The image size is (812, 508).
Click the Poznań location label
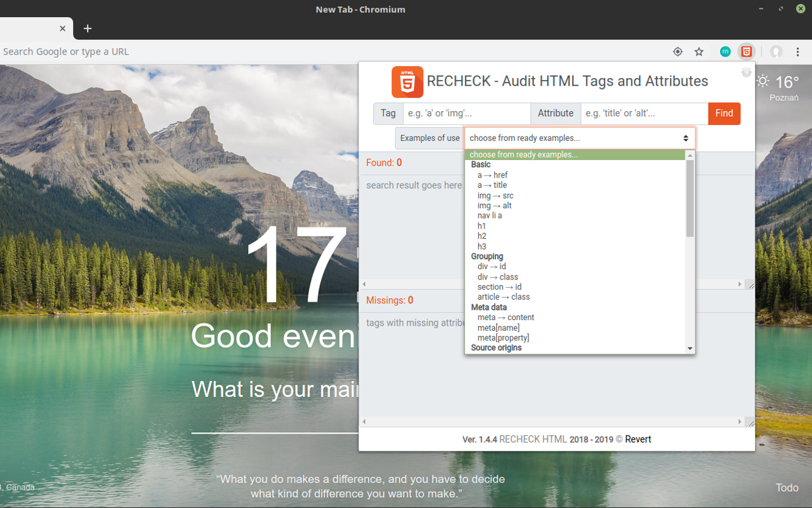783,98
